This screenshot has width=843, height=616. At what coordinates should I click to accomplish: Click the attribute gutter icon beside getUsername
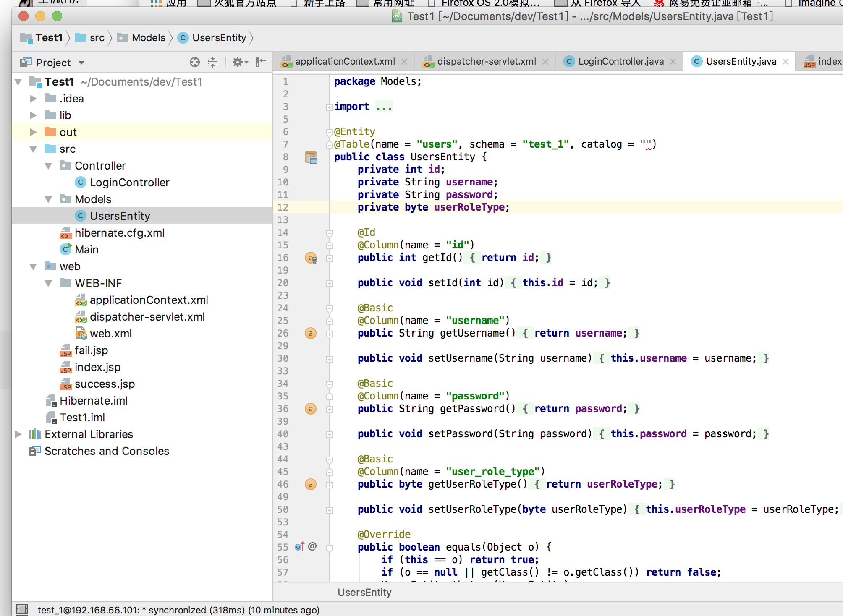(x=310, y=333)
